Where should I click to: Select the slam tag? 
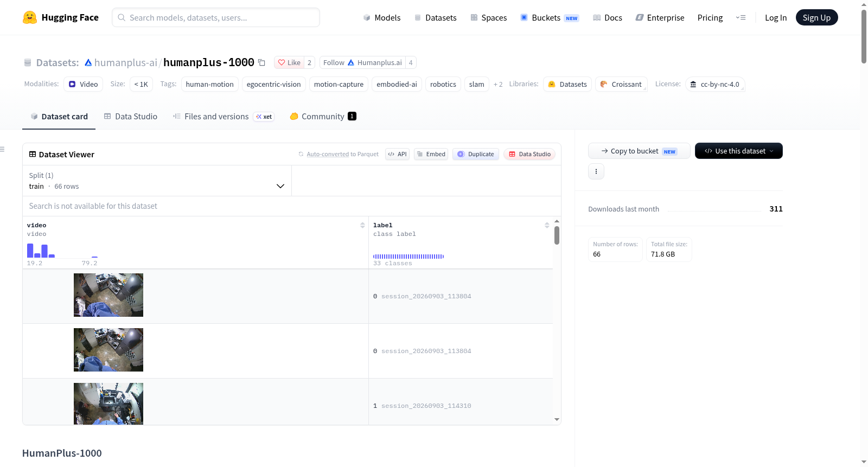coord(477,84)
